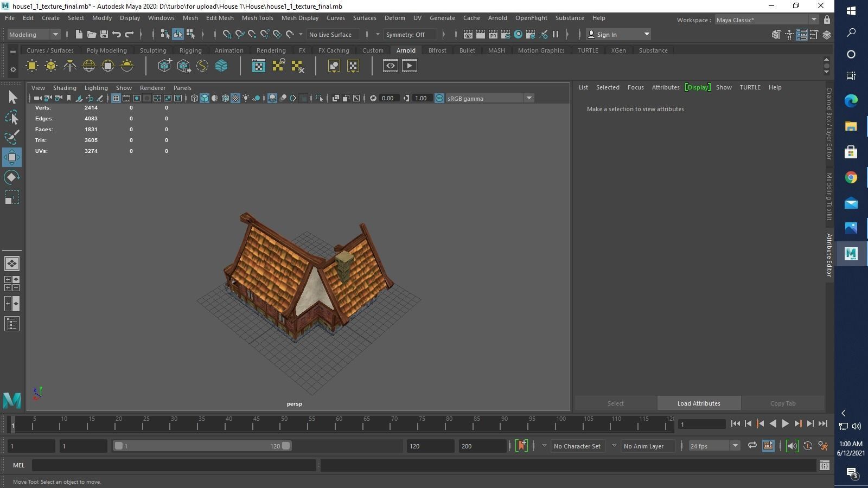Toggle use all lights bulb icon
Image resolution: width=868 pixels, height=488 pixels.
coord(246,98)
